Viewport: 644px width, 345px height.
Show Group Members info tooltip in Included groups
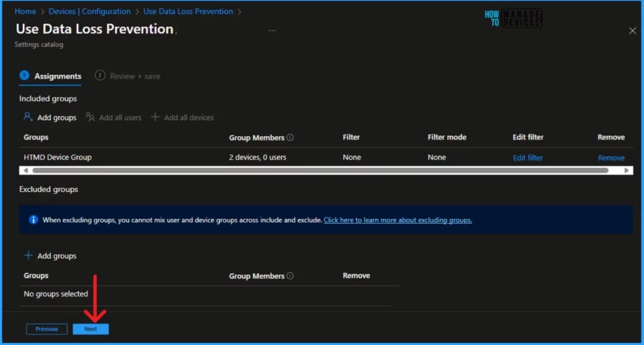[x=291, y=137]
